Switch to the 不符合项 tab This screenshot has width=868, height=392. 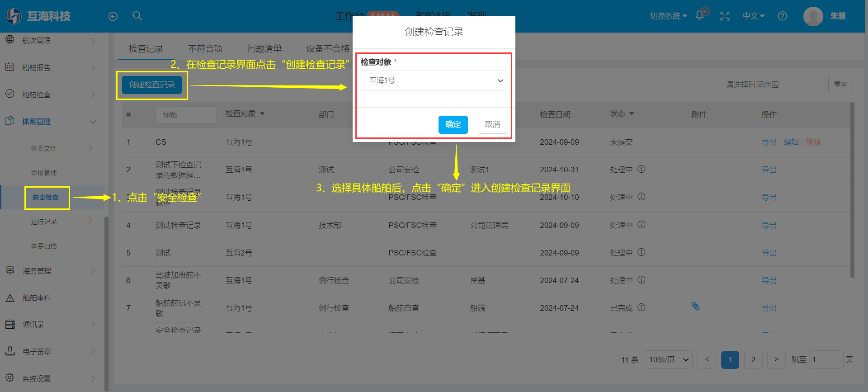[205, 48]
